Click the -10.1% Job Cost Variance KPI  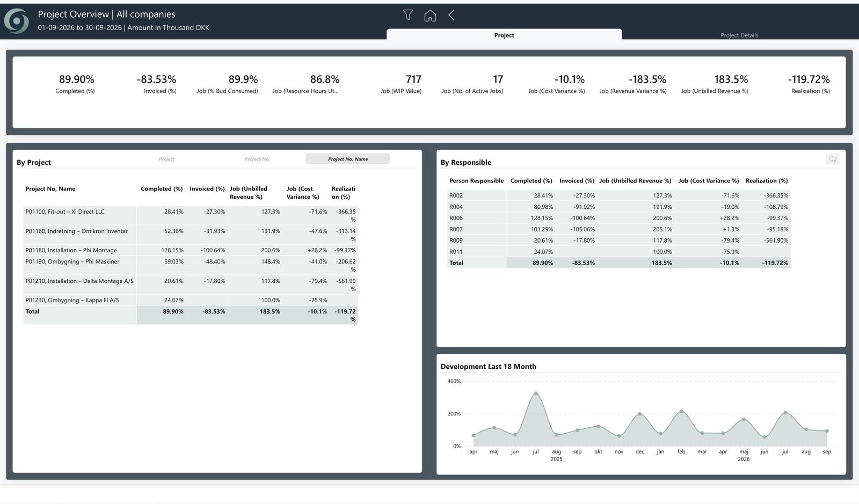click(x=557, y=84)
